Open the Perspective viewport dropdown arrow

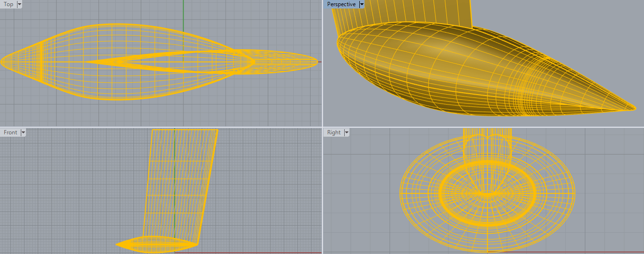pos(362,4)
